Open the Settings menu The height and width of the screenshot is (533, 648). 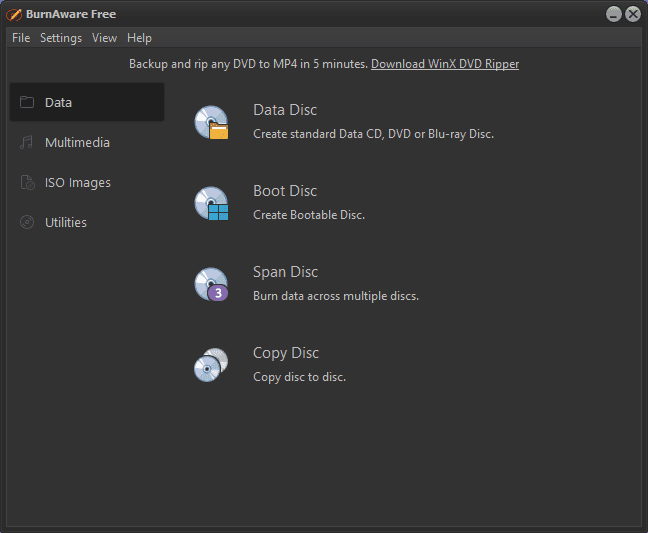tap(61, 38)
